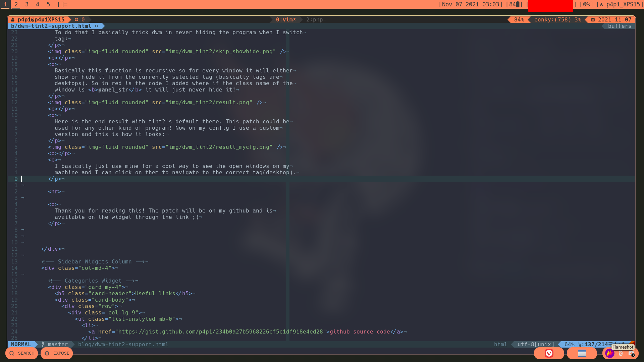Image resolution: width=644 pixels, height=362 pixels.
Task: Click the rightmost system tray icon
Action: (x=631, y=354)
